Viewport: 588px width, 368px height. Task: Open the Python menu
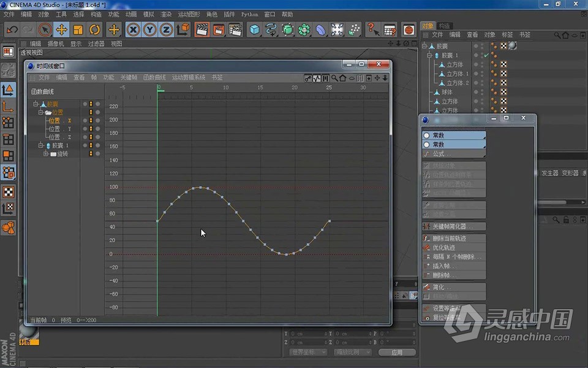pos(249,14)
